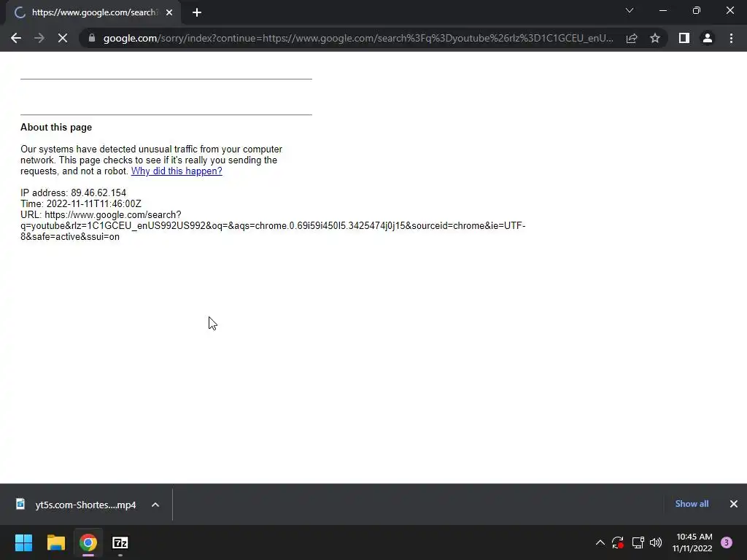Image resolution: width=747 pixels, height=560 pixels.
Task: Open volume control tray icon
Action: [x=656, y=542]
